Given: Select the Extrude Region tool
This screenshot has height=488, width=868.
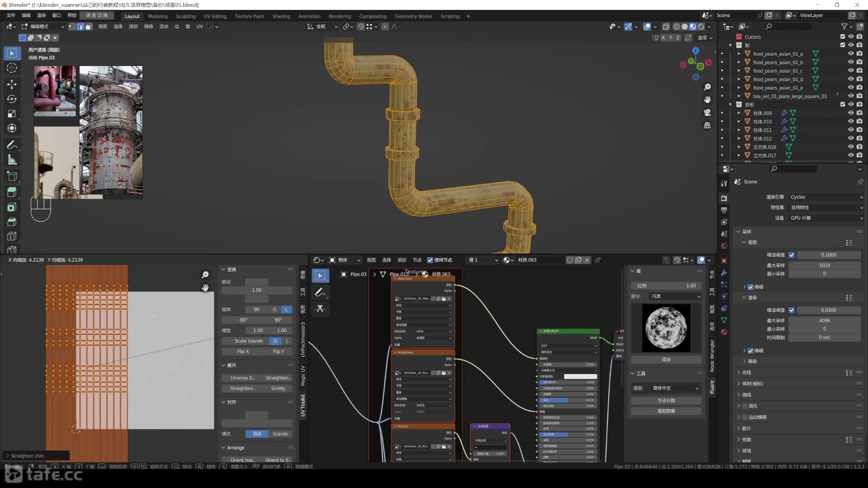Looking at the screenshot, I should point(12,192).
